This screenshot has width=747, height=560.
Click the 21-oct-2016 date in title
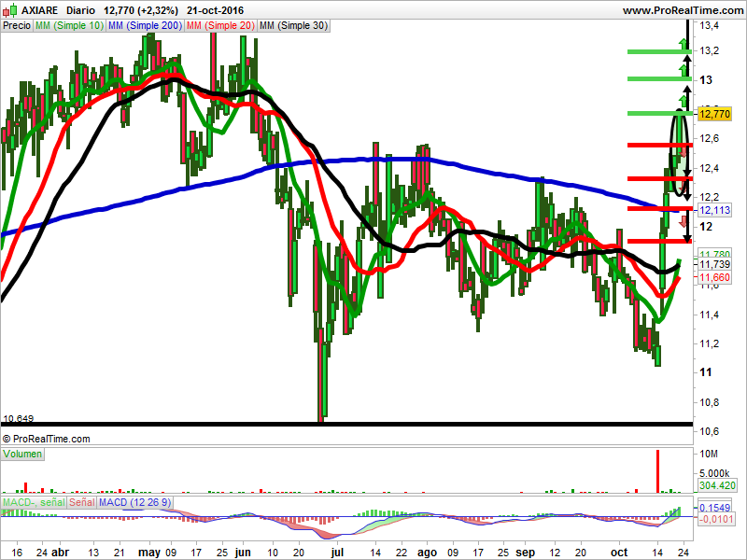(x=215, y=10)
